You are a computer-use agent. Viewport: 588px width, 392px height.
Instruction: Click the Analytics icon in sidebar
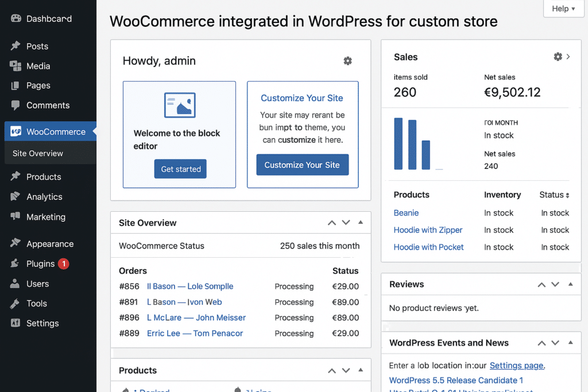(16, 196)
